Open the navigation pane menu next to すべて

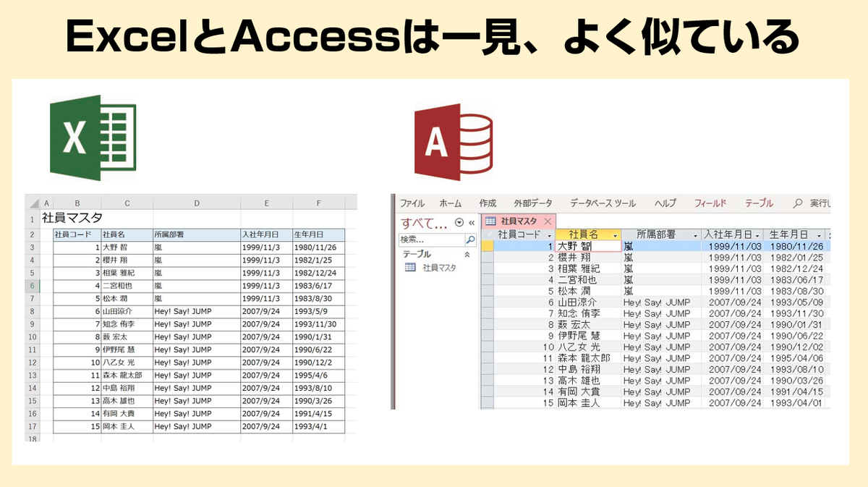pos(459,222)
